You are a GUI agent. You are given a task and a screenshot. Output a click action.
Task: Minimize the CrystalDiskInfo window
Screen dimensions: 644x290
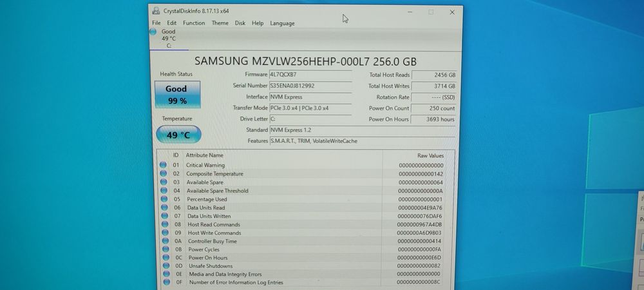pyautogui.click(x=410, y=12)
